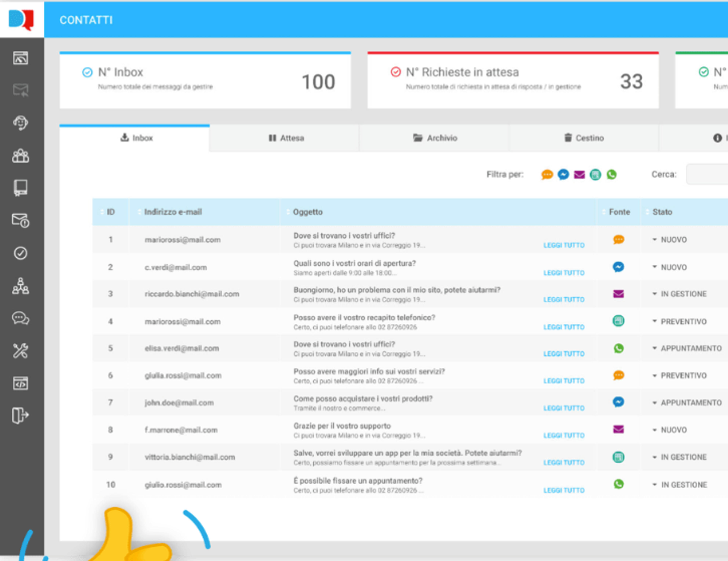
Task: Expand the NUOVO status dropdown for mariorossi row 1
Action: pos(670,240)
